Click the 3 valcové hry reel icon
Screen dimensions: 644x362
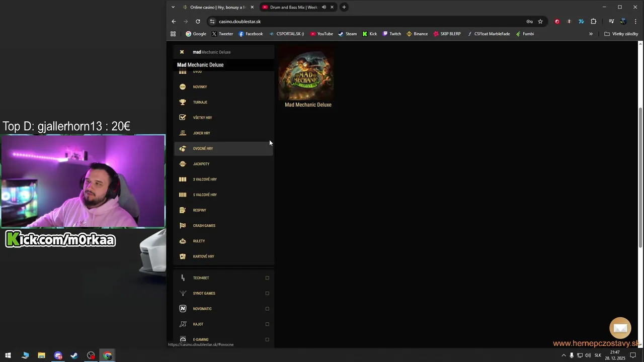coord(183,179)
